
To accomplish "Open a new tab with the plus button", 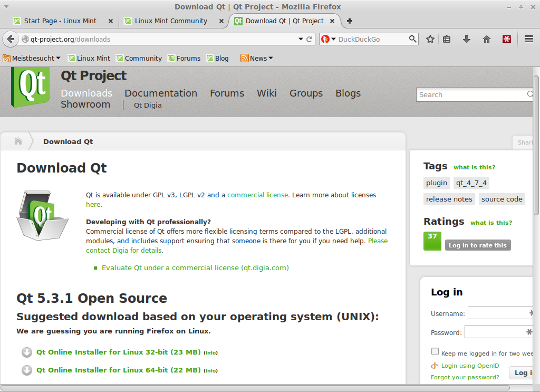I will tap(349, 21).
